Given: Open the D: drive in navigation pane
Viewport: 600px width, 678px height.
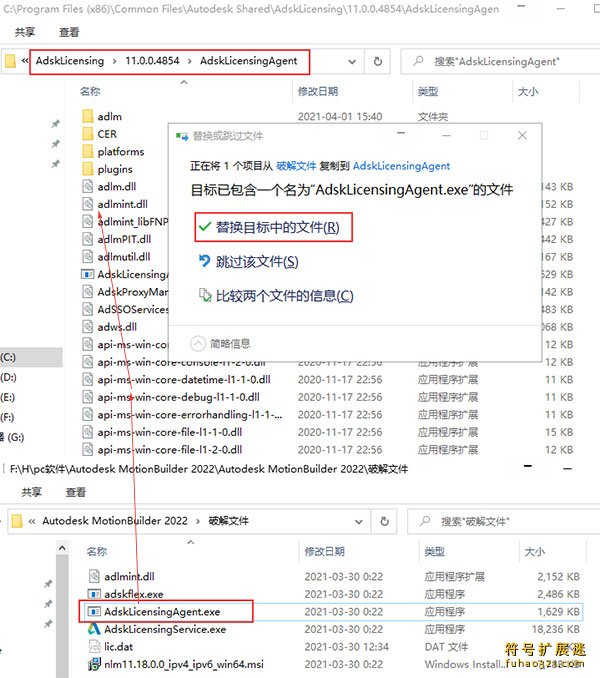Looking at the screenshot, I should (x=9, y=377).
